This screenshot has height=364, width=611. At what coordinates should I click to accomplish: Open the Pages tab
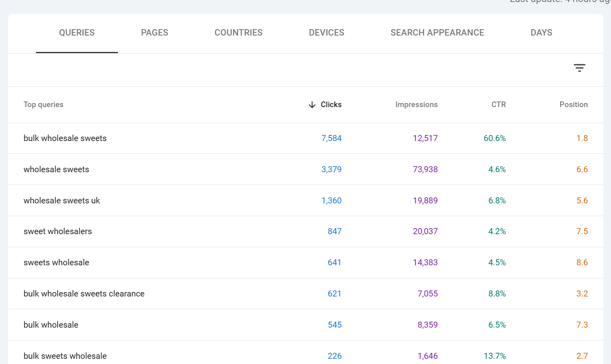[154, 33]
